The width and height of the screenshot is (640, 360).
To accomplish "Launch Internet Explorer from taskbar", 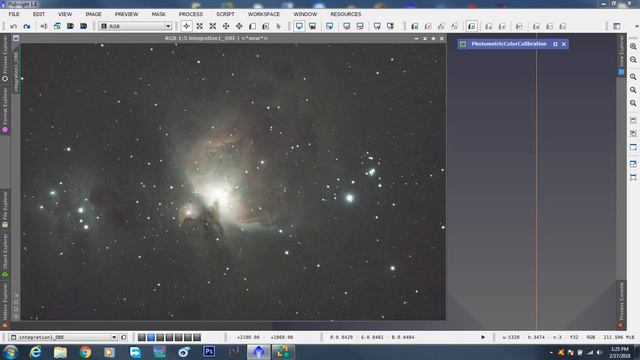I will pos(36,352).
